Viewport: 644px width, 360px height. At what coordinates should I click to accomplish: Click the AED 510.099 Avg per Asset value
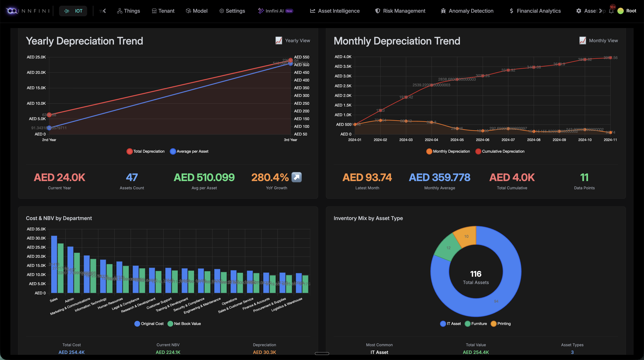(x=204, y=177)
